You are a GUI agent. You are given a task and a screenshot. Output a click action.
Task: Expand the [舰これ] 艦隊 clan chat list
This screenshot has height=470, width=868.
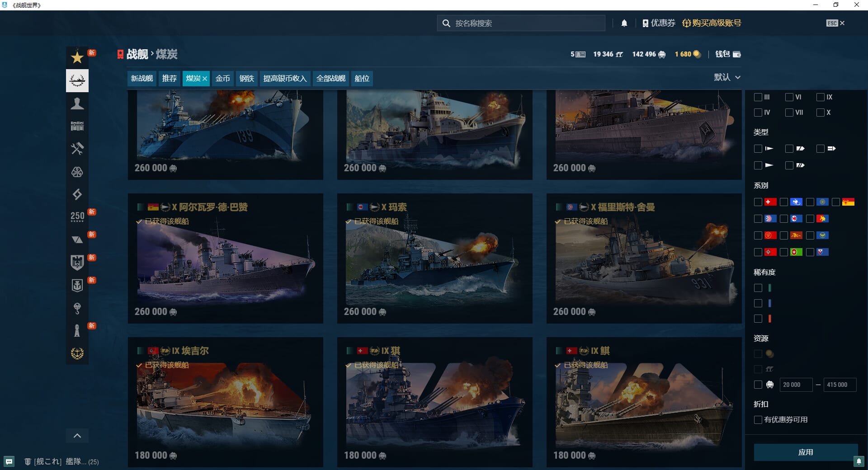61,461
